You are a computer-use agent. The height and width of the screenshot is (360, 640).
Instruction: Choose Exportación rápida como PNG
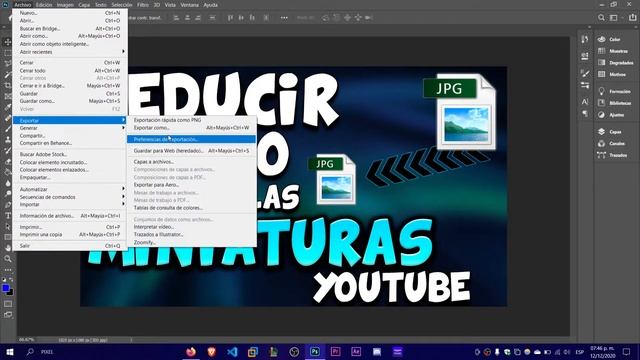(x=191, y=120)
